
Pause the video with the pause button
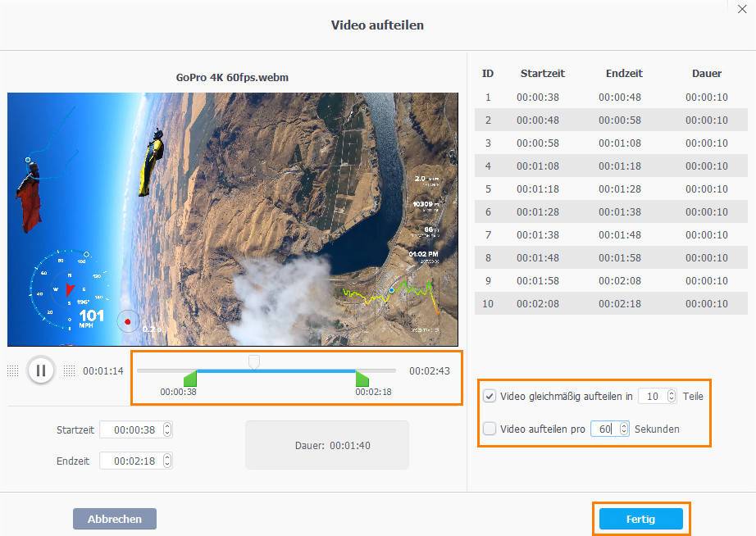[x=41, y=370]
